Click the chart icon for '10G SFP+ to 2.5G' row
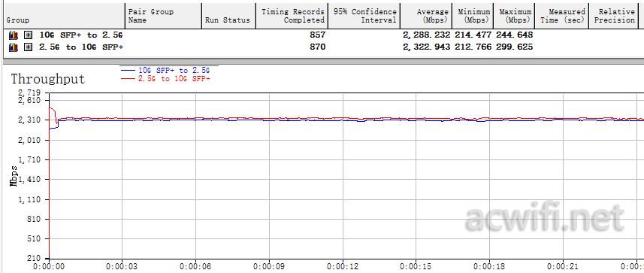The width and height of the screenshot is (644, 273). click(x=14, y=35)
